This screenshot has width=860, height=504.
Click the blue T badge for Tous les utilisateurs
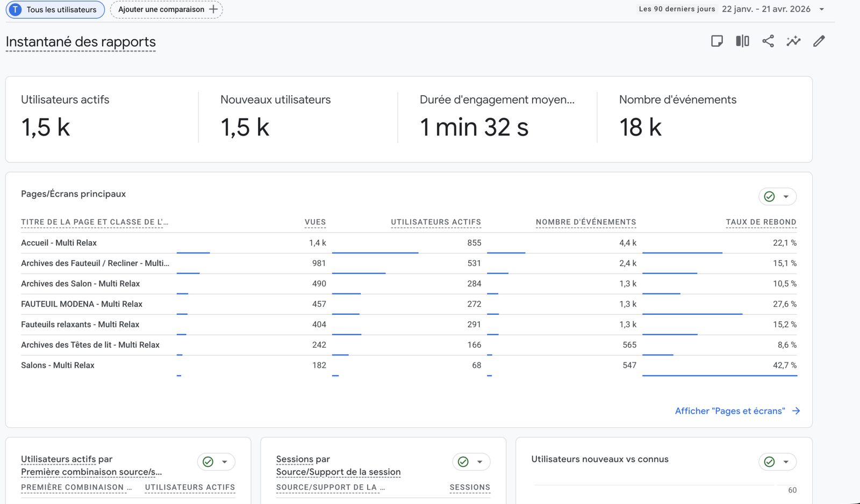click(16, 10)
